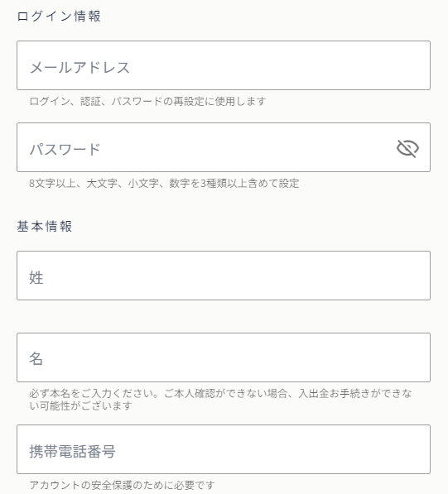Click the 名 placeholder character
448x494 pixels.
point(36,359)
